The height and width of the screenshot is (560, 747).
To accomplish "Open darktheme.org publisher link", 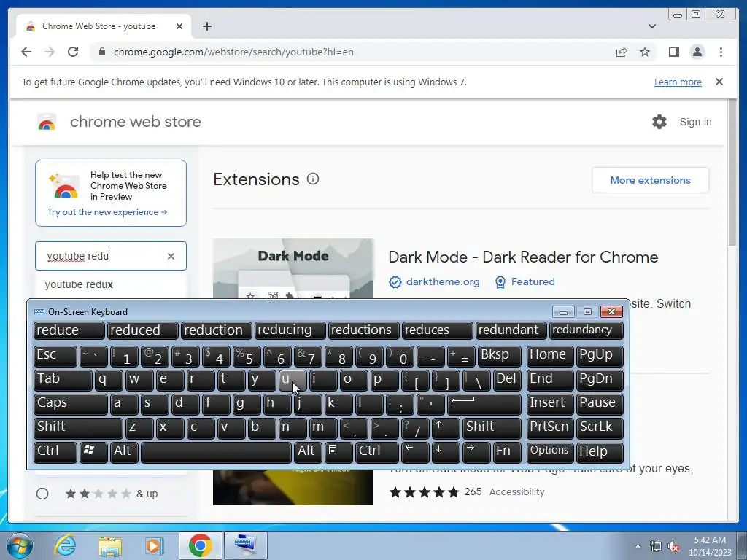I will click(x=443, y=282).
